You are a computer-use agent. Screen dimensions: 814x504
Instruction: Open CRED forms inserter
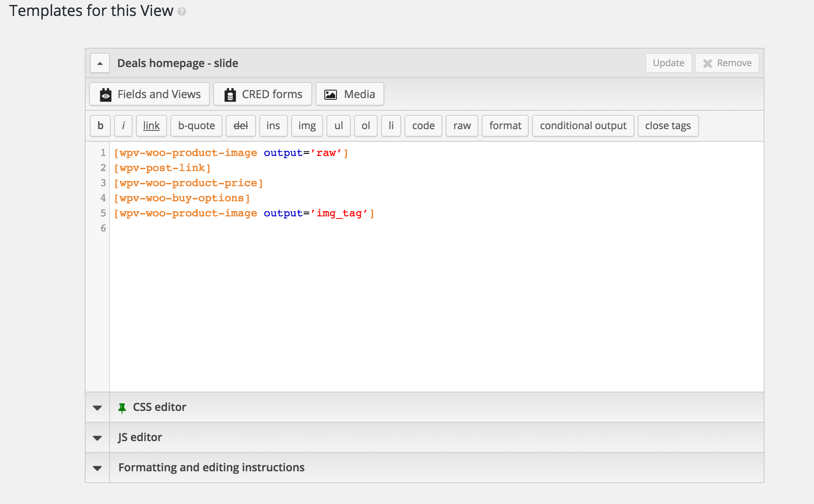pos(263,94)
